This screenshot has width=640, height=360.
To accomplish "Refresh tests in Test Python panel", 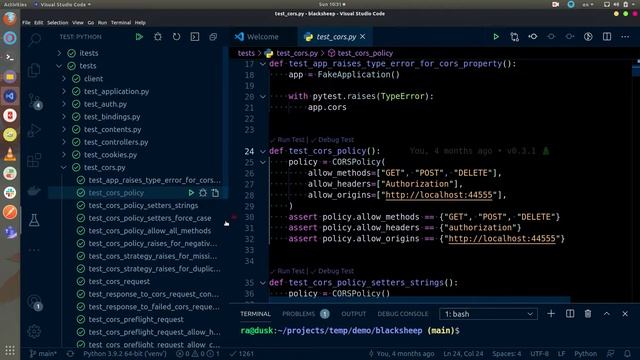I will pyautogui.click(x=176, y=37).
